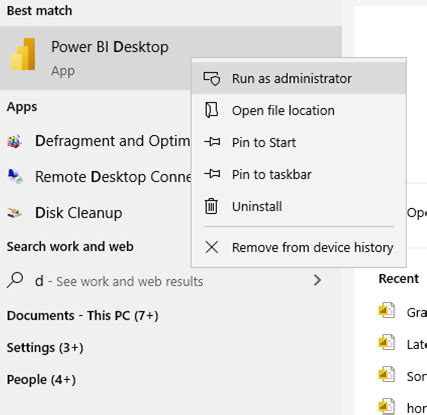The width and height of the screenshot is (427, 415).
Task: Click the pin icon beside Pin to Start
Action: click(212, 142)
